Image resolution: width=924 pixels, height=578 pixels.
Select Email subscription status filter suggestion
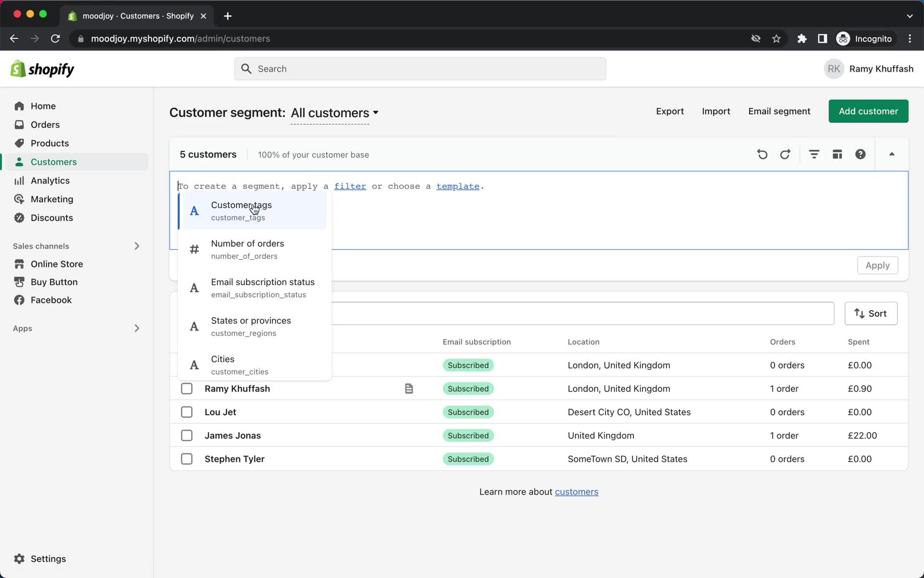click(253, 288)
